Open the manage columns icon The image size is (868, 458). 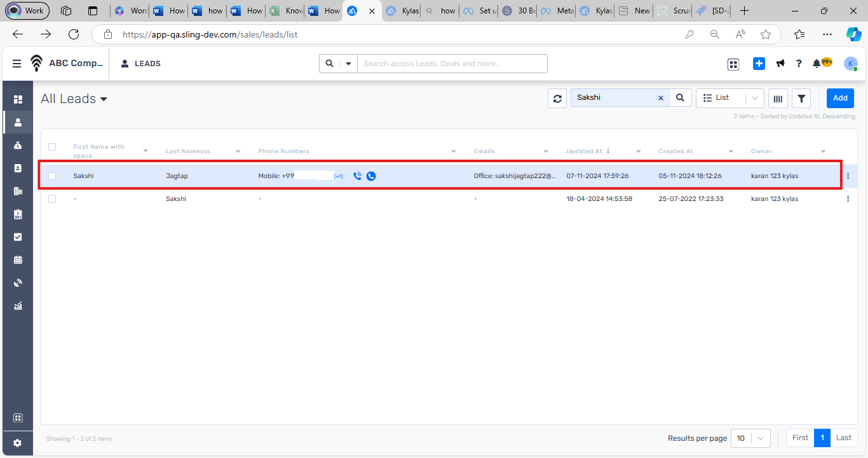tap(778, 98)
